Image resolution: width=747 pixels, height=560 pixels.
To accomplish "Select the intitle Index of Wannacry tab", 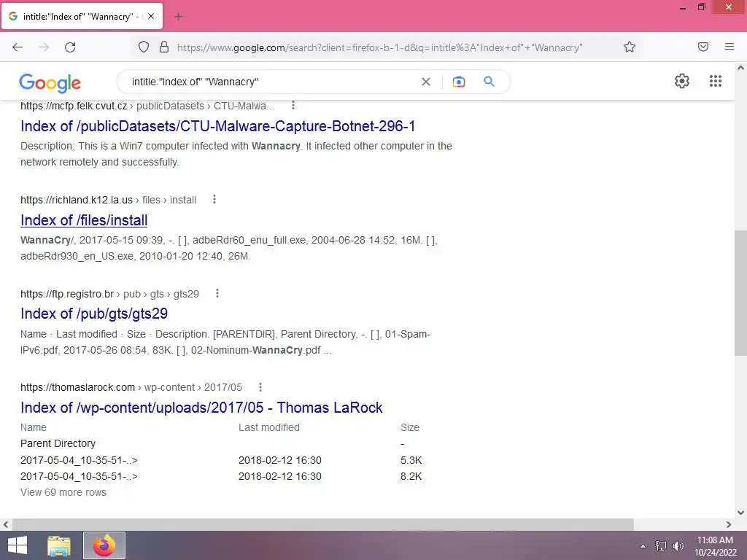I will tap(82, 16).
